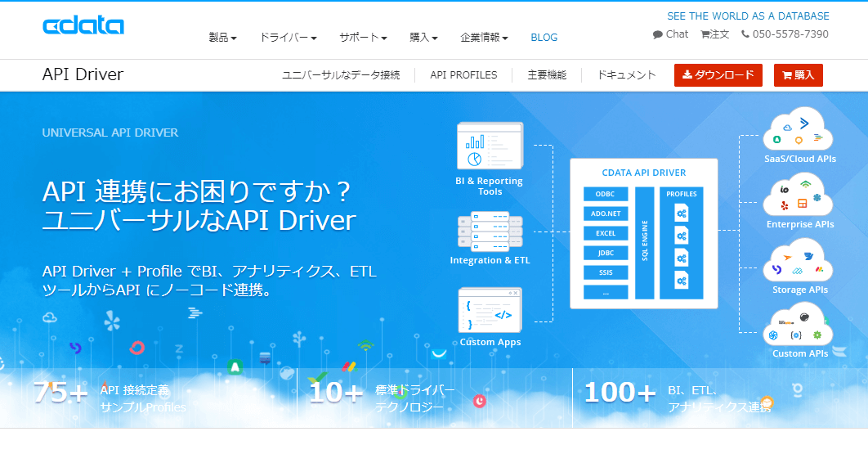Image resolution: width=868 pixels, height=463 pixels.
Task: Go to the ドキュメント tab
Action: (626, 74)
